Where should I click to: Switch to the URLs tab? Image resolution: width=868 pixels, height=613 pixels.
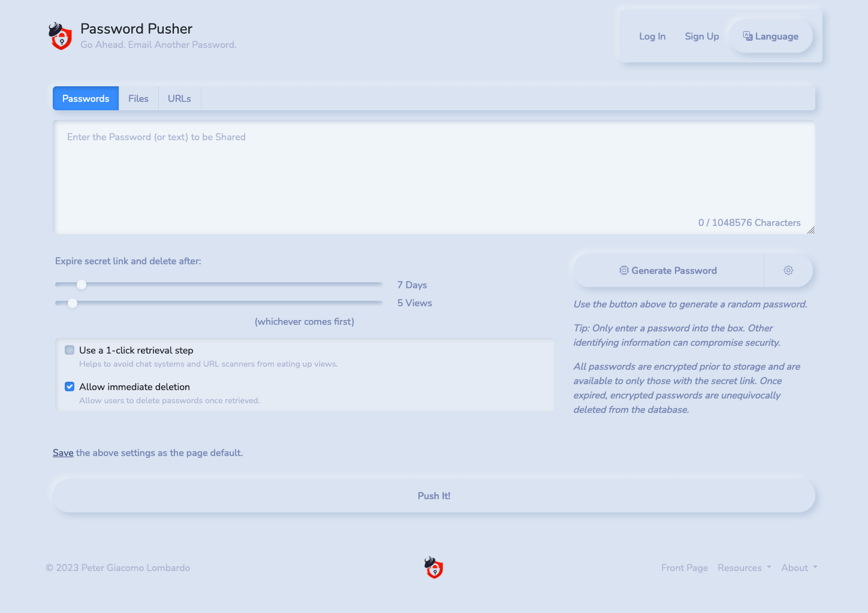click(x=179, y=98)
